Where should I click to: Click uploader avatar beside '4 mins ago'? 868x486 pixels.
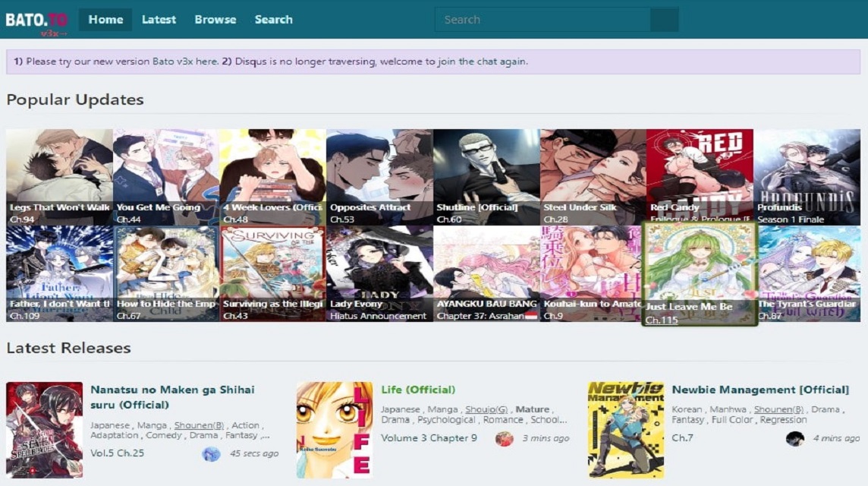coord(795,439)
